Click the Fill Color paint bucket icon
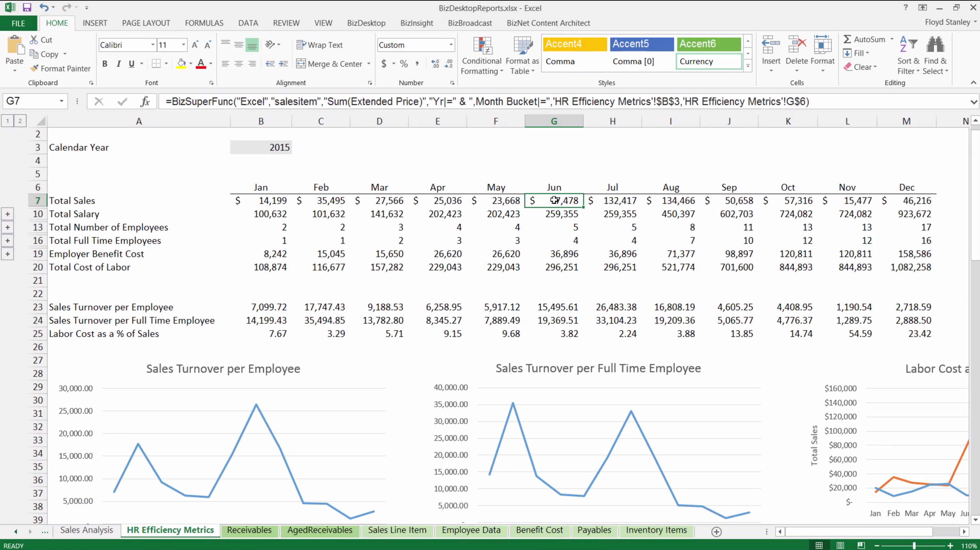Screen dimensions: 980x550 pos(181,63)
